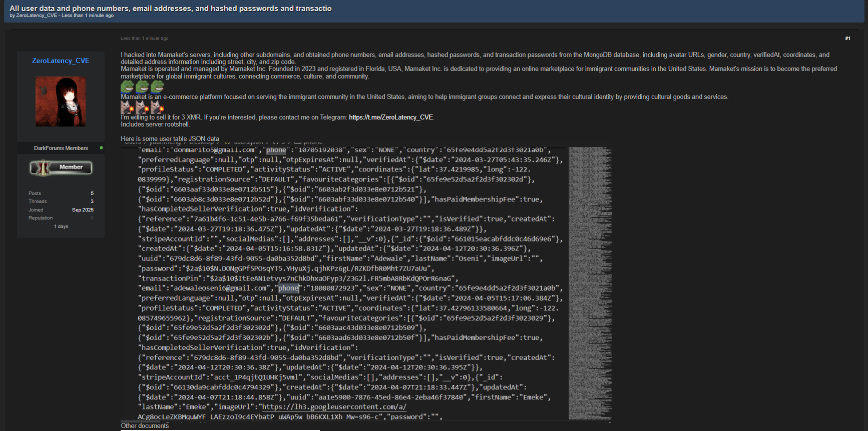Click the first green frog emoji
Image resolution: width=868 pixels, height=431 pixels.
click(x=127, y=86)
